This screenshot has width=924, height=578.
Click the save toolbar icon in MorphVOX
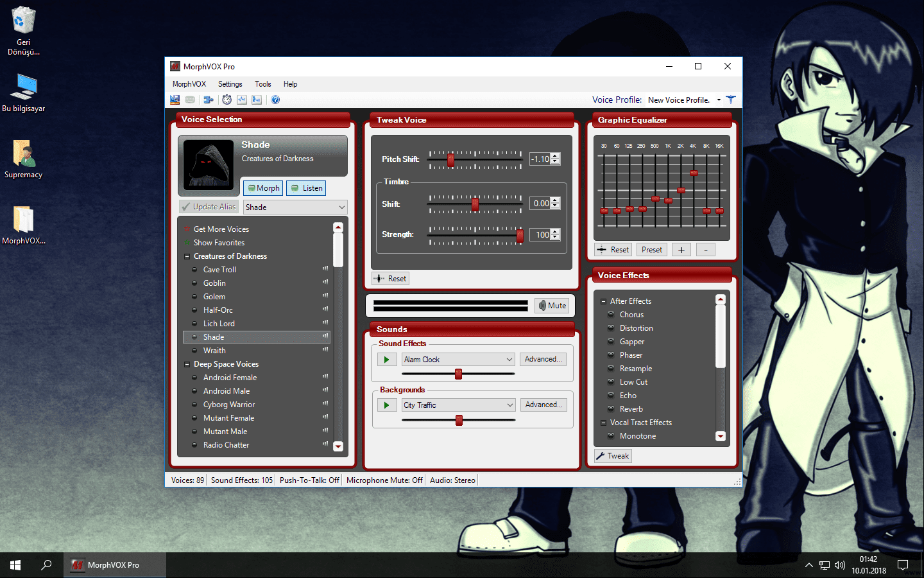pos(175,100)
